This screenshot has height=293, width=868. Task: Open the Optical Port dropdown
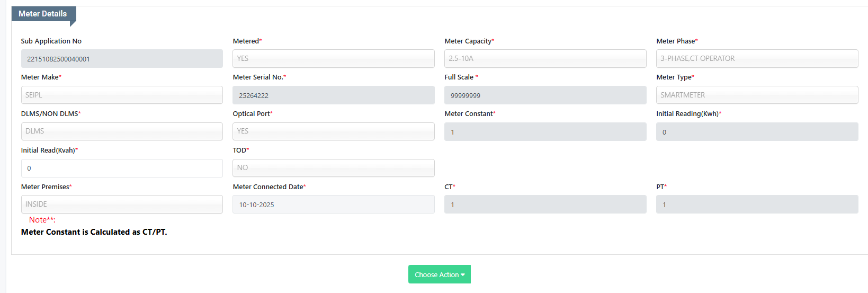pyautogui.click(x=333, y=131)
